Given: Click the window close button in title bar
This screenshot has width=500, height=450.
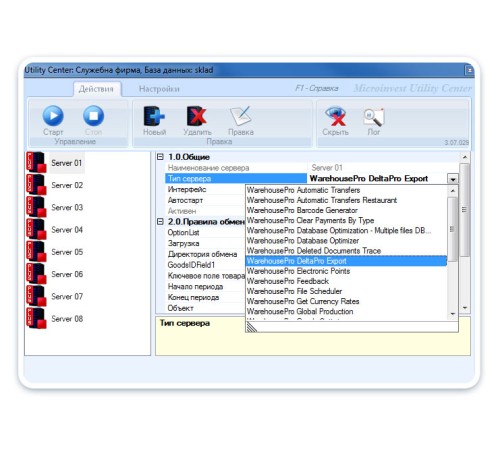Looking at the screenshot, I should 469,70.
